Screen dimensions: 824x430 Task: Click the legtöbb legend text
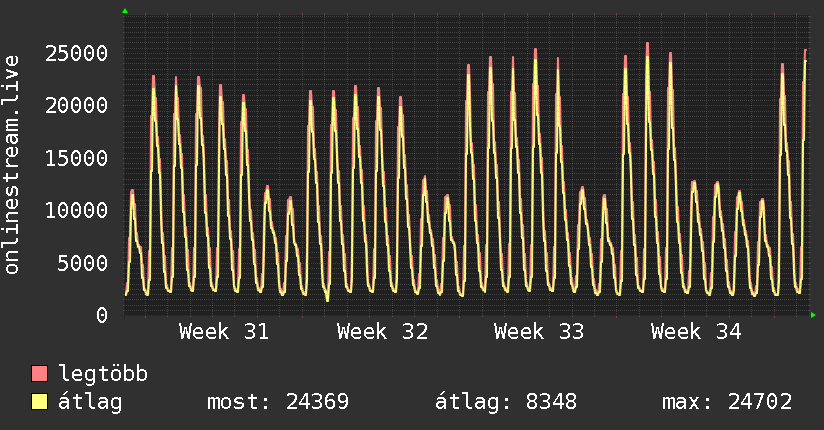pos(103,374)
